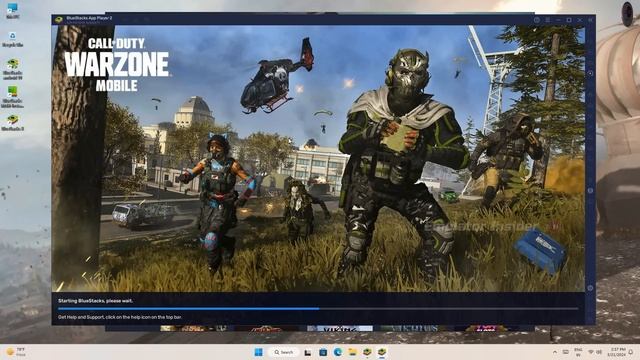Viewport: 640px width, 360px height.
Task: Open network and volume quick settings
Action: 595,352
